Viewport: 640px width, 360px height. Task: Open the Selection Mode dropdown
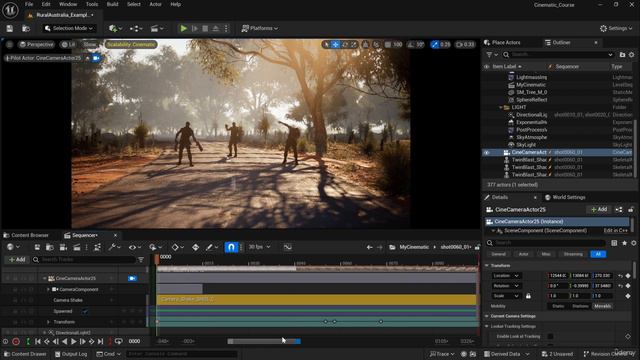69,28
